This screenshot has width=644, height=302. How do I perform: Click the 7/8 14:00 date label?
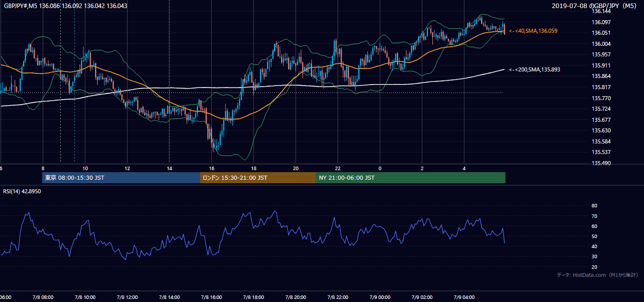169,297
